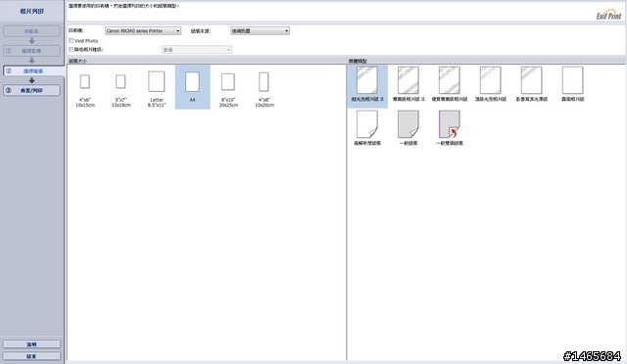This screenshot has height=364, width=627.
Task: Choose 頂級光亮相片紙 glossy media type
Action: coord(491,84)
